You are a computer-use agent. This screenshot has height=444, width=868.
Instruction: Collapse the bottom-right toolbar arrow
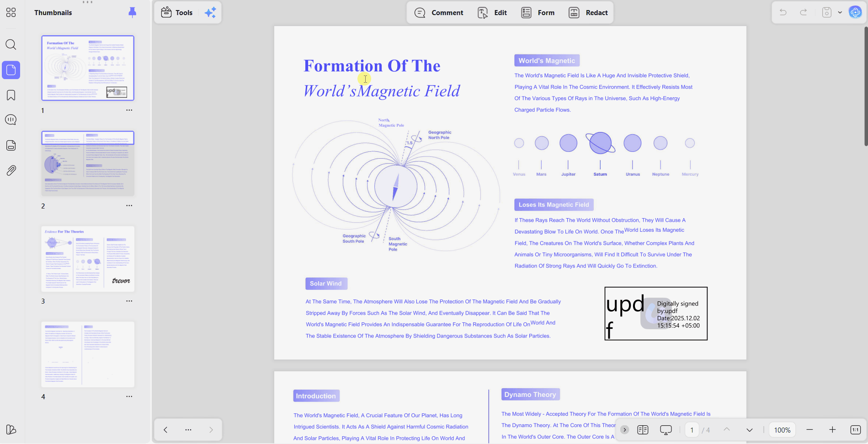(x=625, y=430)
